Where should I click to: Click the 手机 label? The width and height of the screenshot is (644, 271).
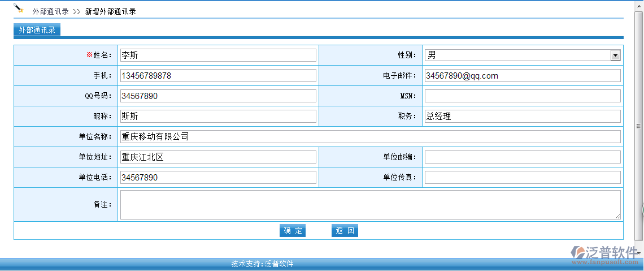coord(102,76)
